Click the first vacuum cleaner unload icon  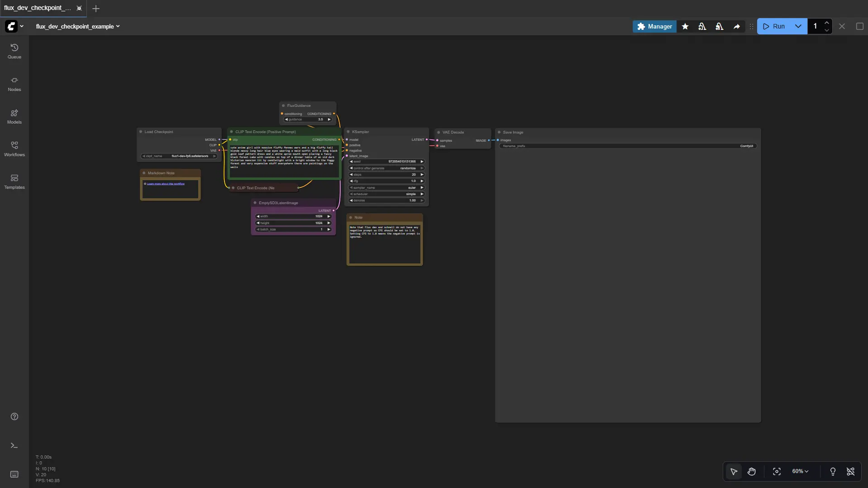(702, 26)
